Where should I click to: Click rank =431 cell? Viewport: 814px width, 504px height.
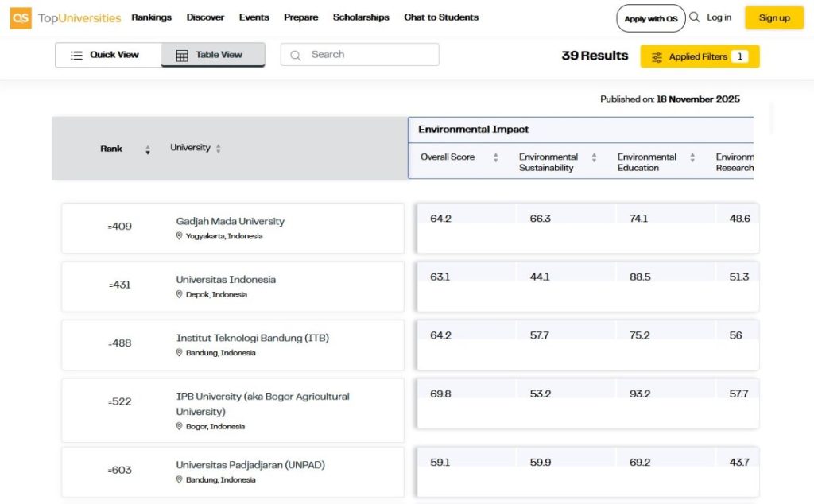tap(119, 285)
